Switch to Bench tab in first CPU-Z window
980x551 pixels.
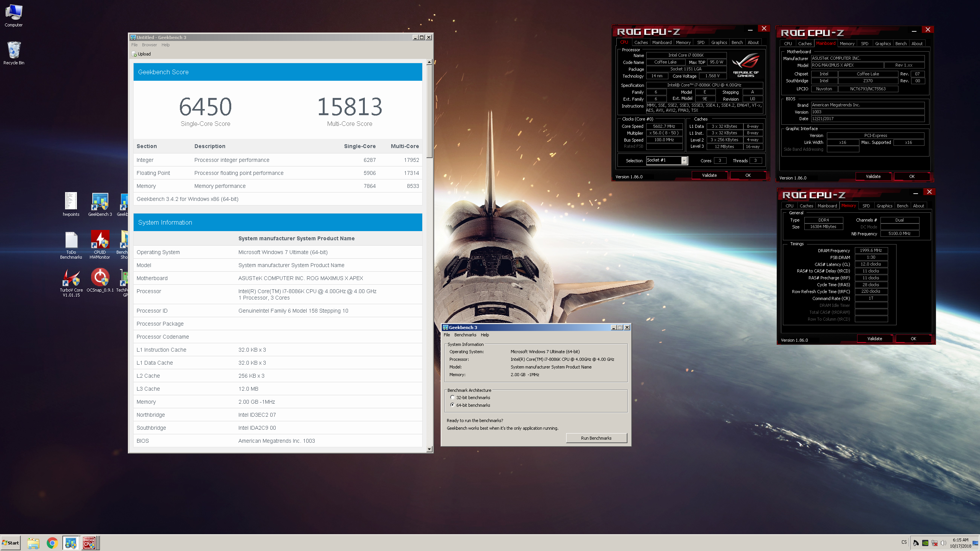click(737, 42)
